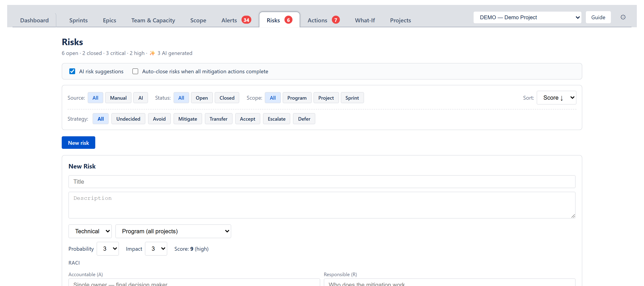
Task: Open the What-If tab
Action: (365, 20)
